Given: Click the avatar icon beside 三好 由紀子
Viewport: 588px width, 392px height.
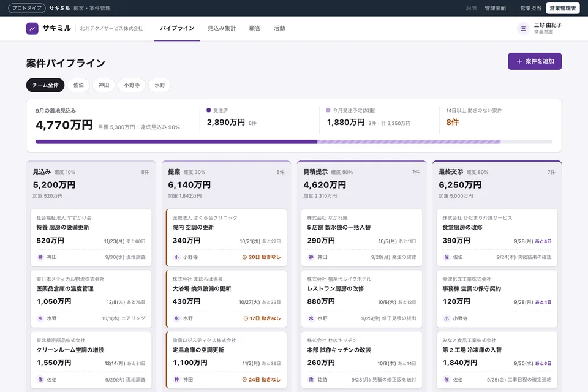Looking at the screenshot, I should pyautogui.click(x=523, y=29).
